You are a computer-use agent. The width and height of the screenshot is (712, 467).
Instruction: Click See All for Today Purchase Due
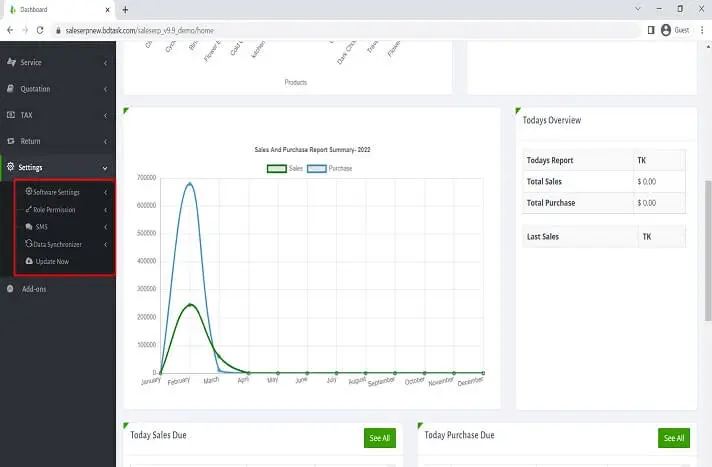coord(673,438)
